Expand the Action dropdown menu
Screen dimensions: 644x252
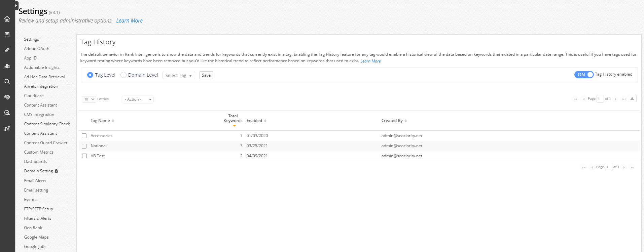(x=138, y=99)
